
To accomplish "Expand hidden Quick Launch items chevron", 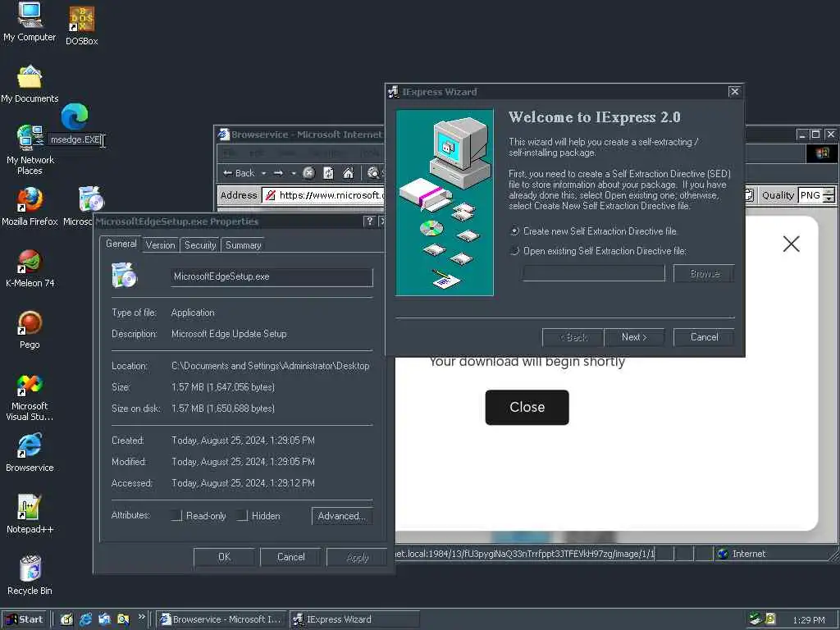I will [141, 617].
